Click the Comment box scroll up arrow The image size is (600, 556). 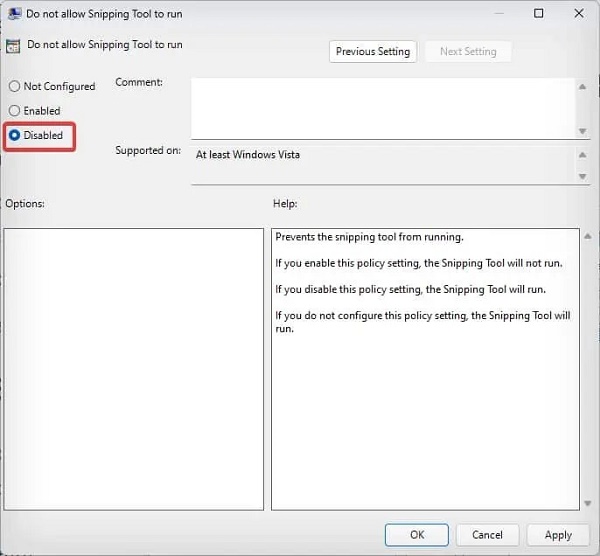tap(582, 87)
